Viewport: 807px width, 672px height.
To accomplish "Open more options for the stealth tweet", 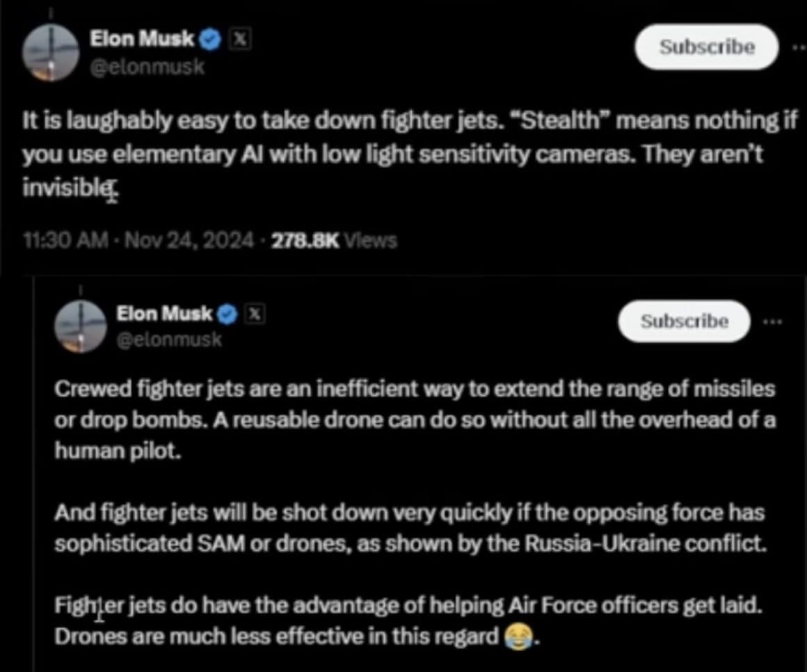I will coord(798,47).
